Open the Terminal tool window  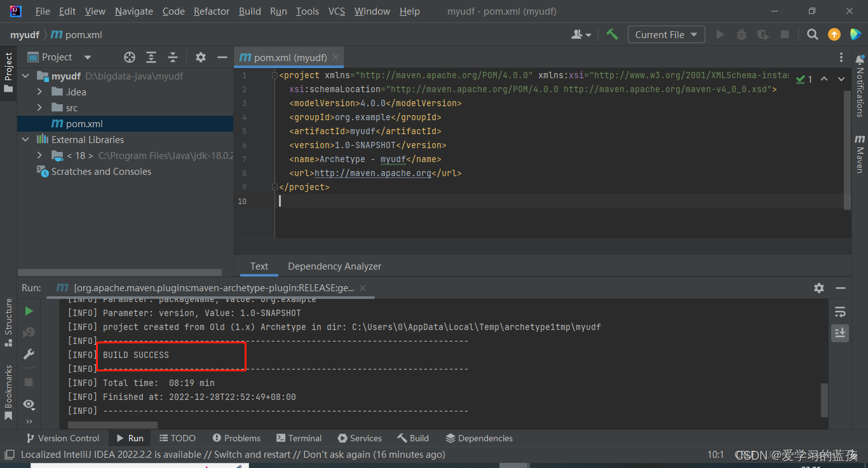(299, 438)
